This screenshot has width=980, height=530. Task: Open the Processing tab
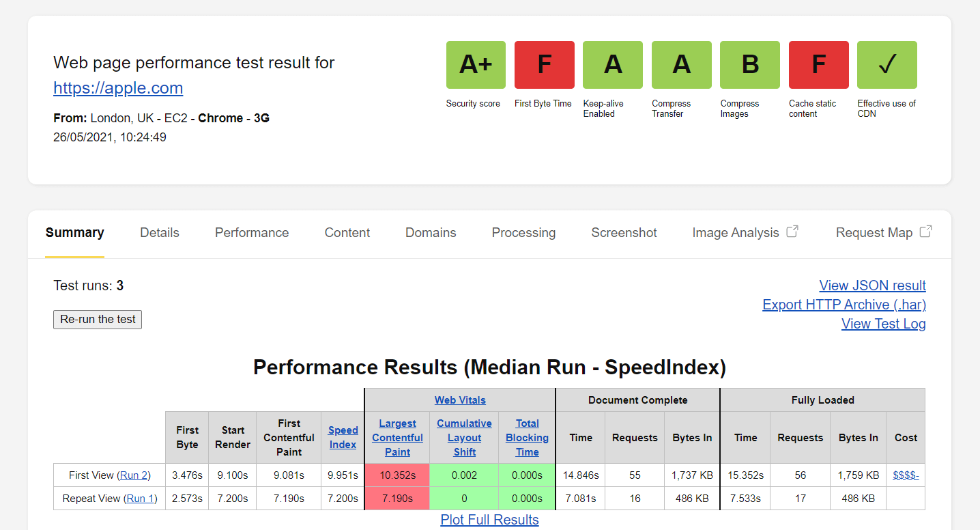[x=523, y=232]
